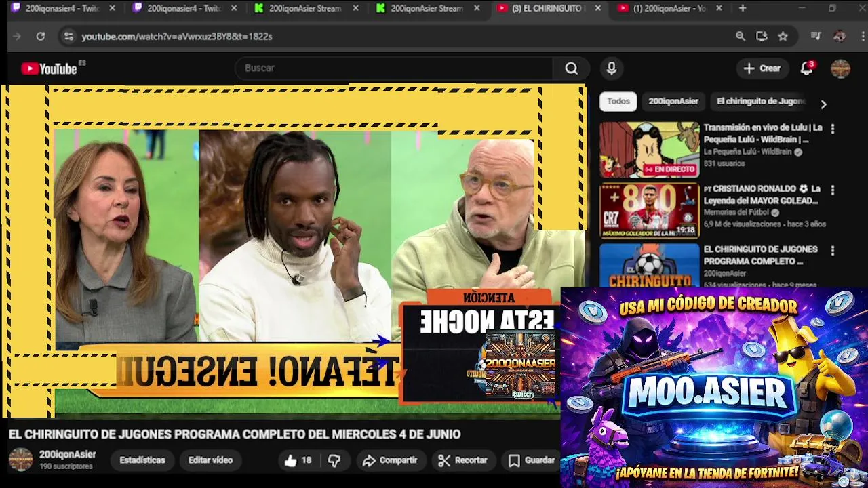868x488 pixels.
Task: Open the browser zoom magnifier icon
Action: pos(741,37)
